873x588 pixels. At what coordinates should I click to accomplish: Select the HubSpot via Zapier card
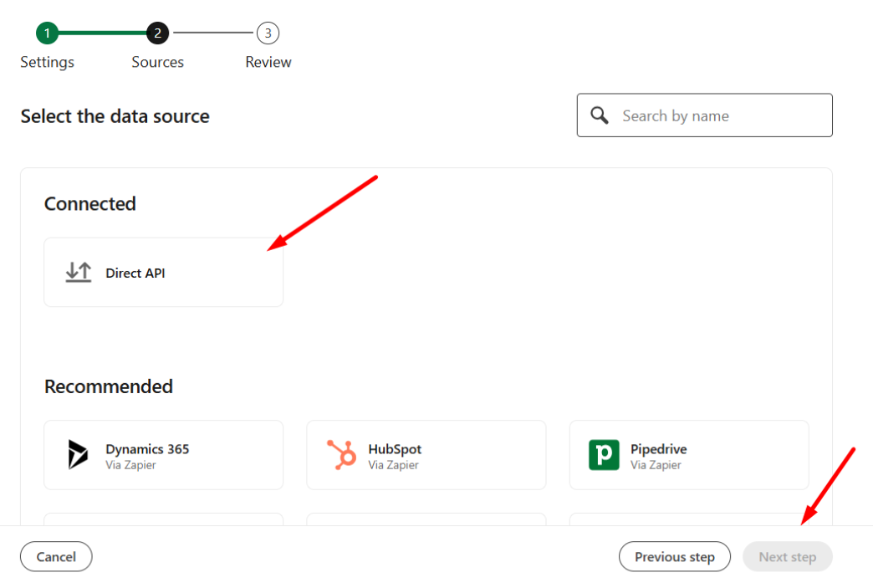(426, 455)
